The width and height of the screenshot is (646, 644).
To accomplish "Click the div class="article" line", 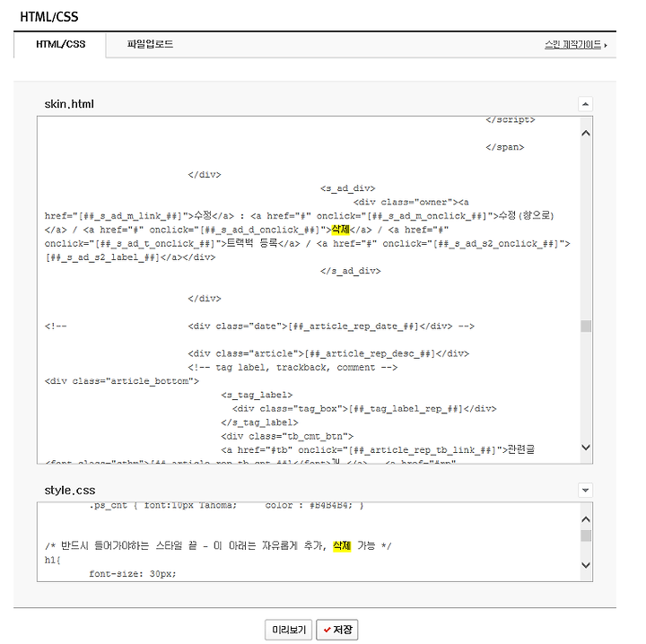I will point(328,353).
